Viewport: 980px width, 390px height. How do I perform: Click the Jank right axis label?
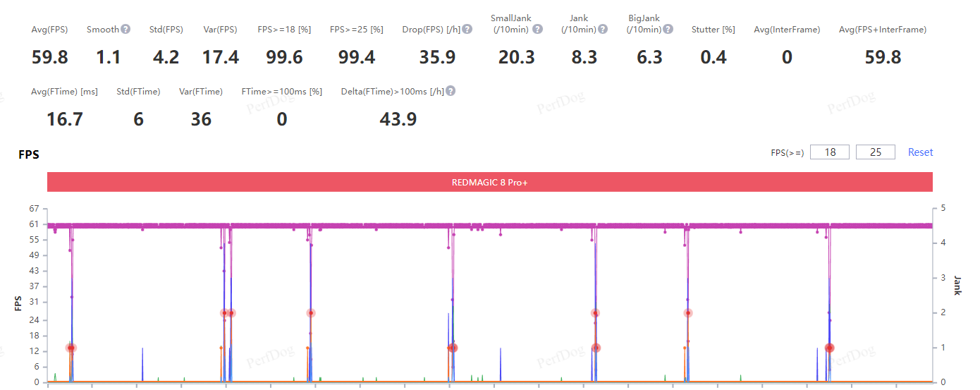957,285
